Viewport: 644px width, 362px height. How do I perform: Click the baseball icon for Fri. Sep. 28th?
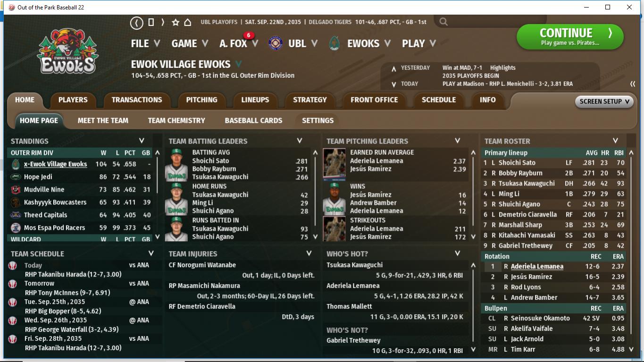tap(13, 339)
